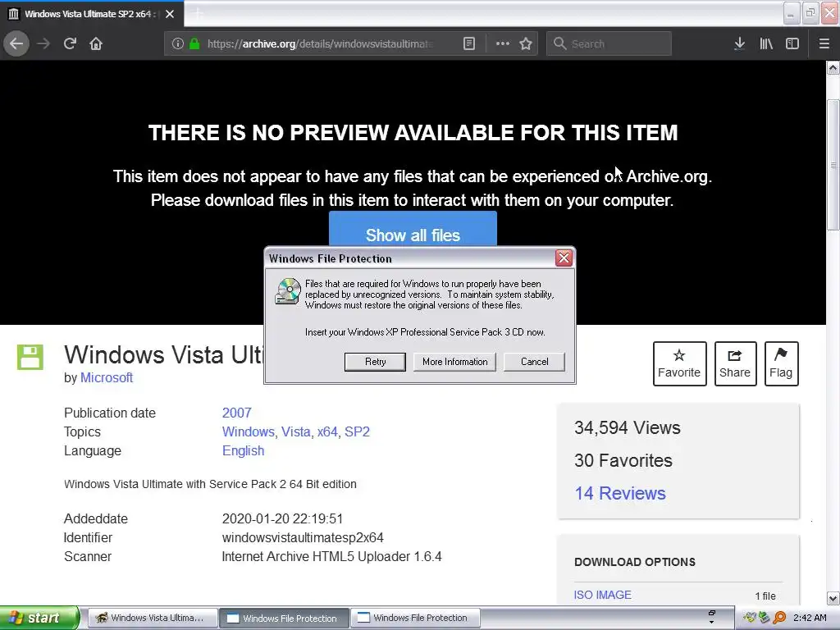Viewport: 840px width, 630px height.
Task: Bookmark this page with the star
Action: 526,43
